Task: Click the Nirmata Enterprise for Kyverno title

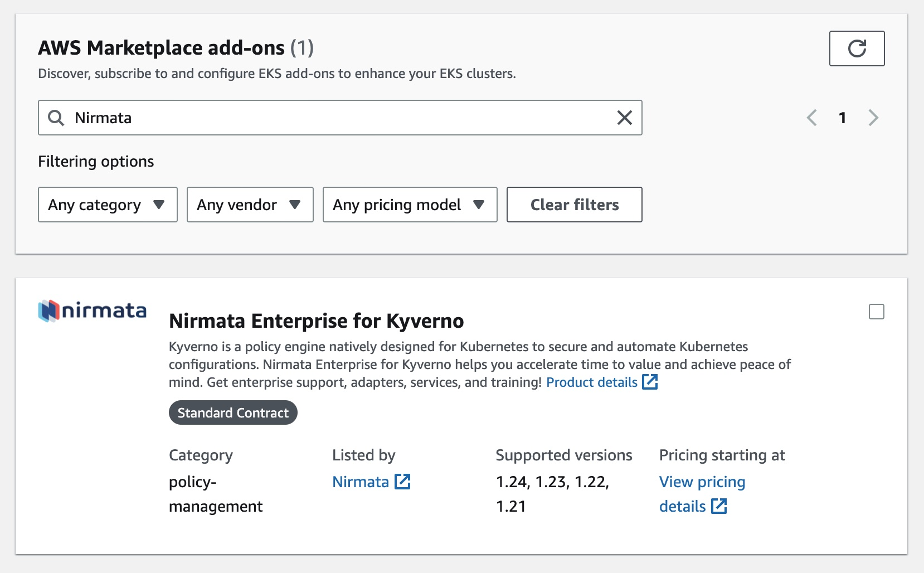Action: coord(317,321)
